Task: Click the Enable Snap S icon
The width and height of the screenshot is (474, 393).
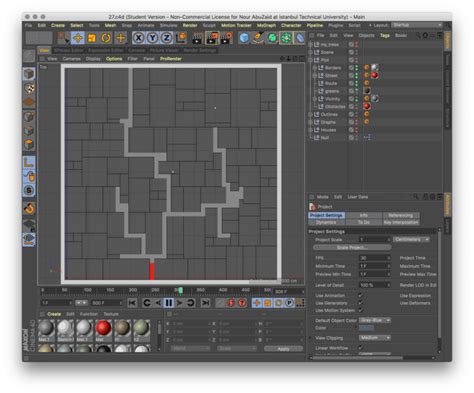Action: click(29, 190)
